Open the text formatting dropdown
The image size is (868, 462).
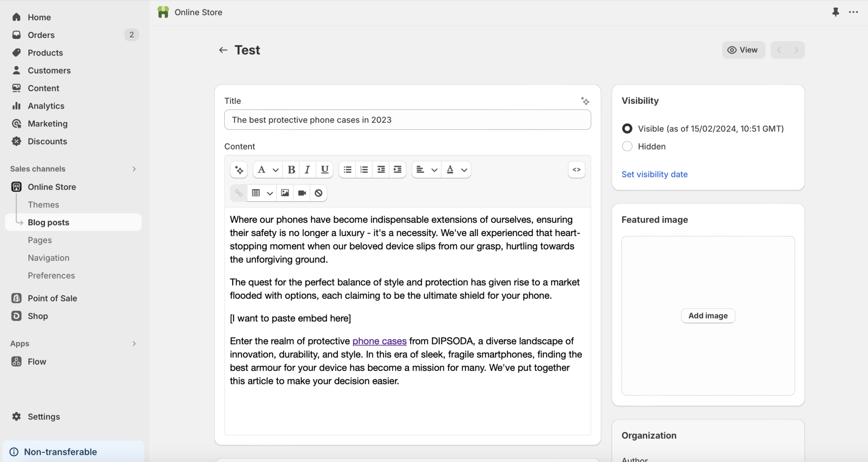click(x=268, y=170)
